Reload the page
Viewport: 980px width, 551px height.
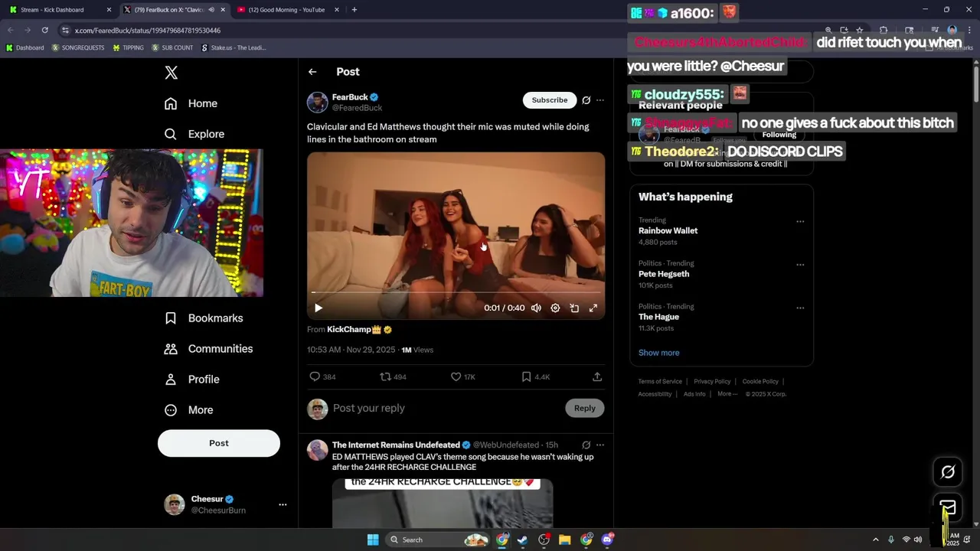click(44, 31)
